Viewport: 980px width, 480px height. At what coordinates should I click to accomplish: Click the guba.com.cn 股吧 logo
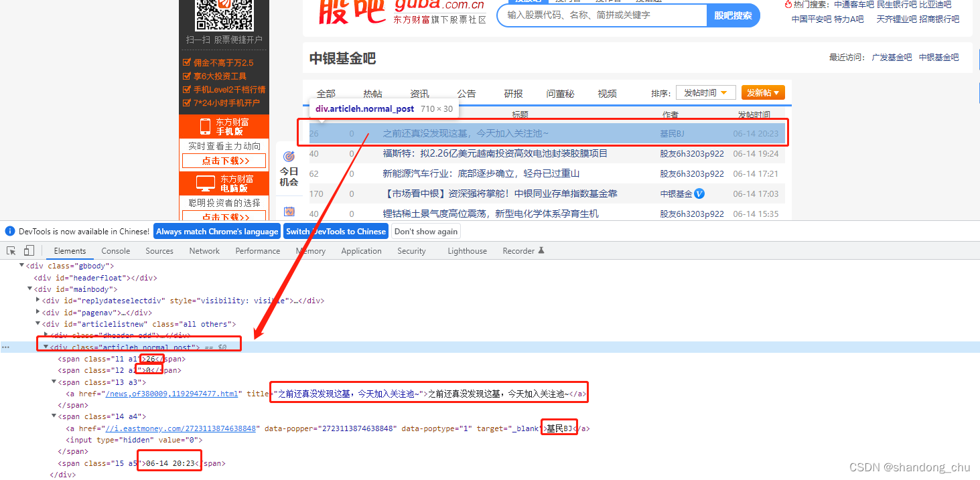(x=401, y=12)
